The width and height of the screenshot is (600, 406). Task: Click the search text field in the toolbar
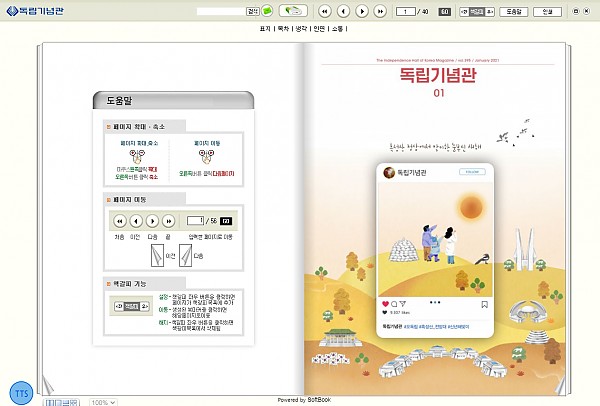point(221,11)
